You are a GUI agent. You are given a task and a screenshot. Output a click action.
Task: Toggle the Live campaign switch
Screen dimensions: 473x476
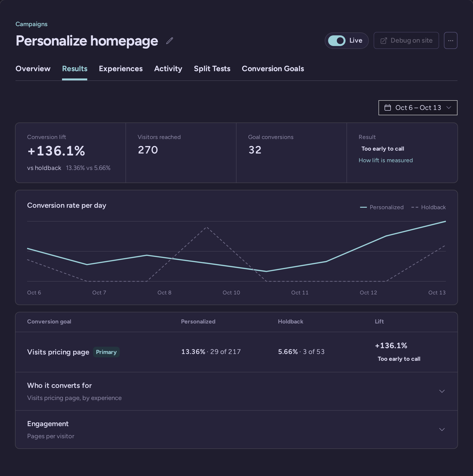pyautogui.click(x=336, y=41)
